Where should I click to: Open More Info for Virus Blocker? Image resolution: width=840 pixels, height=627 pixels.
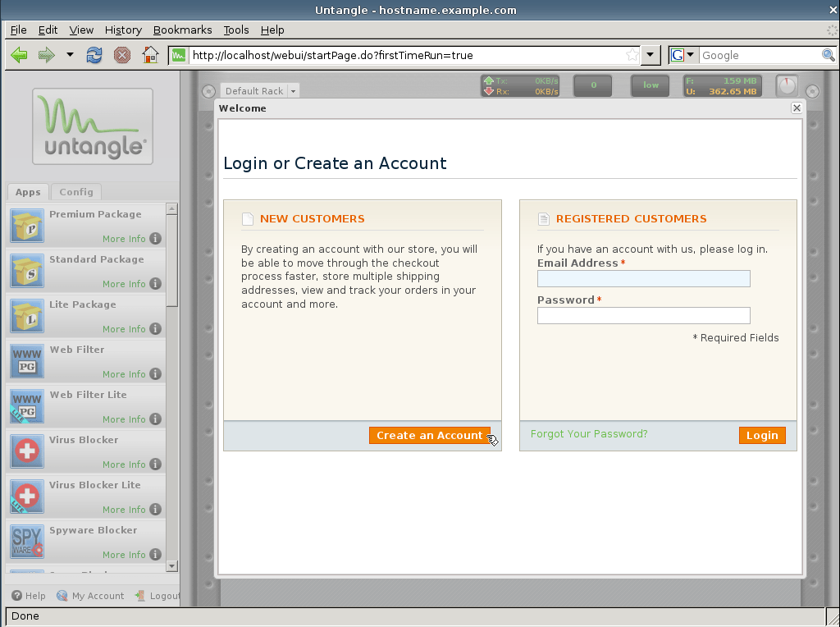(124, 464)
